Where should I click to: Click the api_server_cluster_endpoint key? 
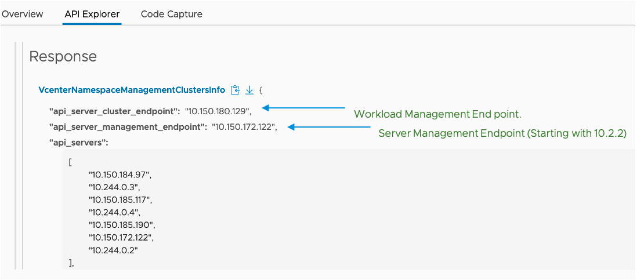[x=114, y=111]
